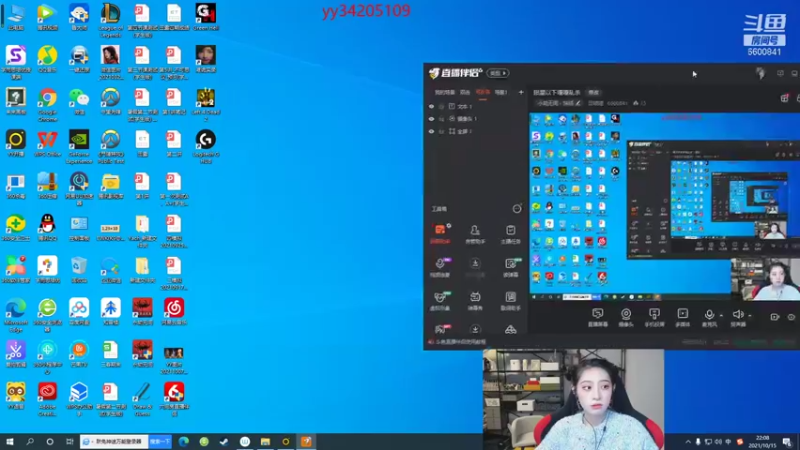
Task: Open the microphone tool with the new badge
Action: click(440, 267)
